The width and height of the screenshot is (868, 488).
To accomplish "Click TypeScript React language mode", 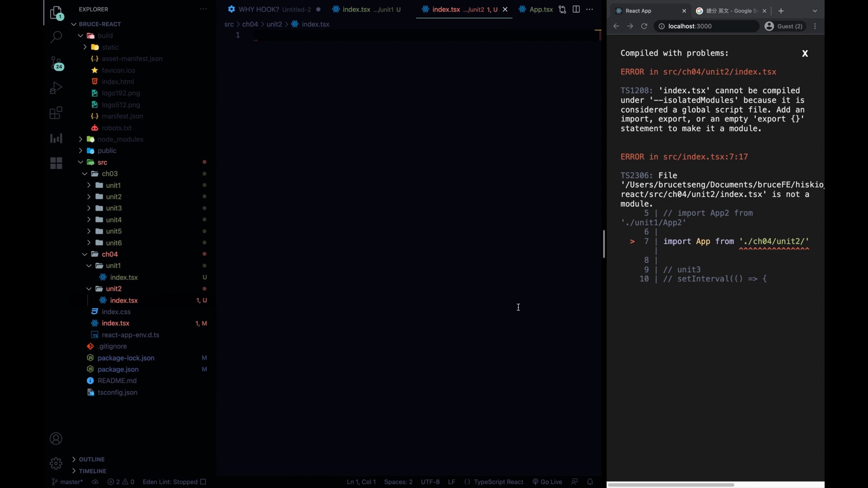I will coord(498,482).
